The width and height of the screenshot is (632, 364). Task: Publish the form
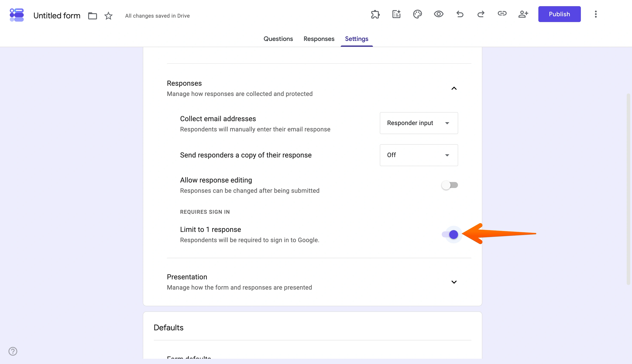point(559,14)
